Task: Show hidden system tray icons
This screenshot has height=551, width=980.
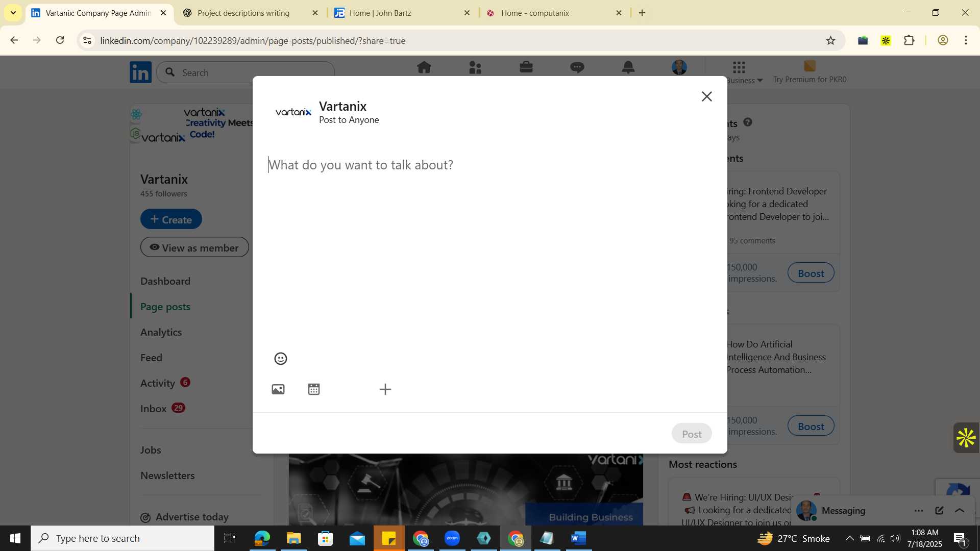Action: [849, 538]
